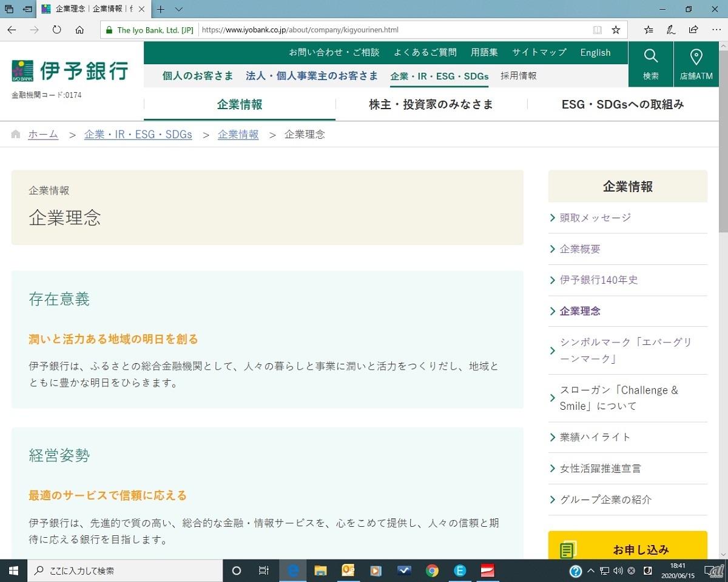Click the English language link

pyautogui.click(x=595, y=53)
